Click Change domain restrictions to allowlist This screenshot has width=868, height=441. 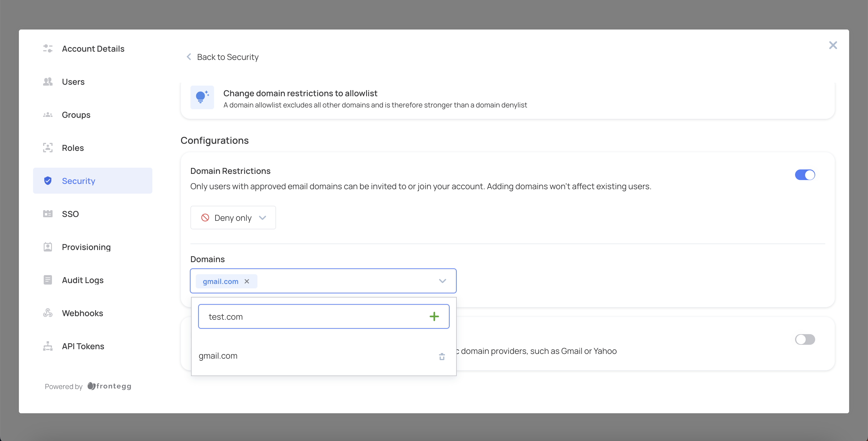(300, 93)
